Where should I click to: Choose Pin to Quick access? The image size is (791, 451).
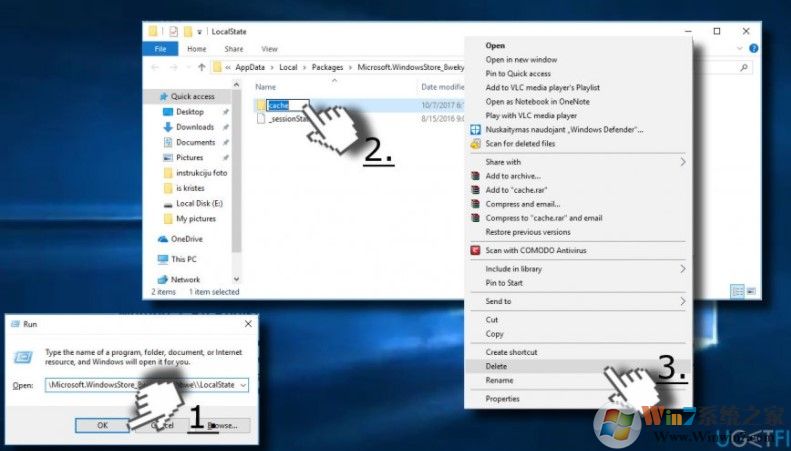tap(518, 73)
